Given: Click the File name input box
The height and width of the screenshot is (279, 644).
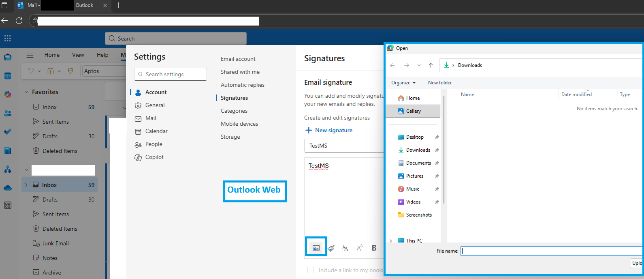Looking at the screenshot, I should [x=552, y=251].
